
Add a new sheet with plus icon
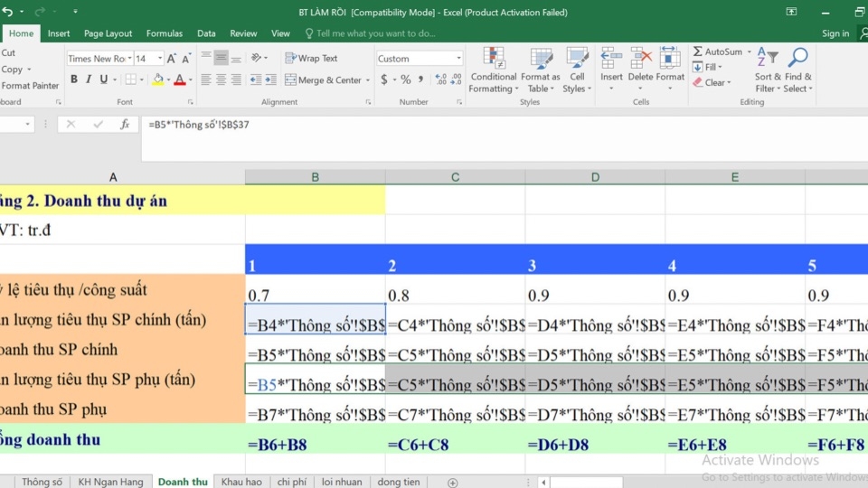click(x=452, y=483)
